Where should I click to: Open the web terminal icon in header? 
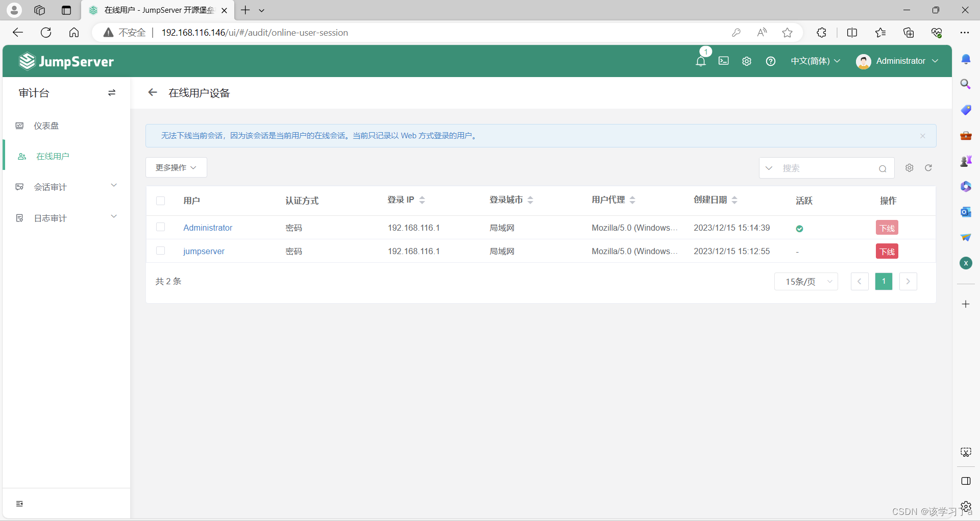tap(724, 61)
